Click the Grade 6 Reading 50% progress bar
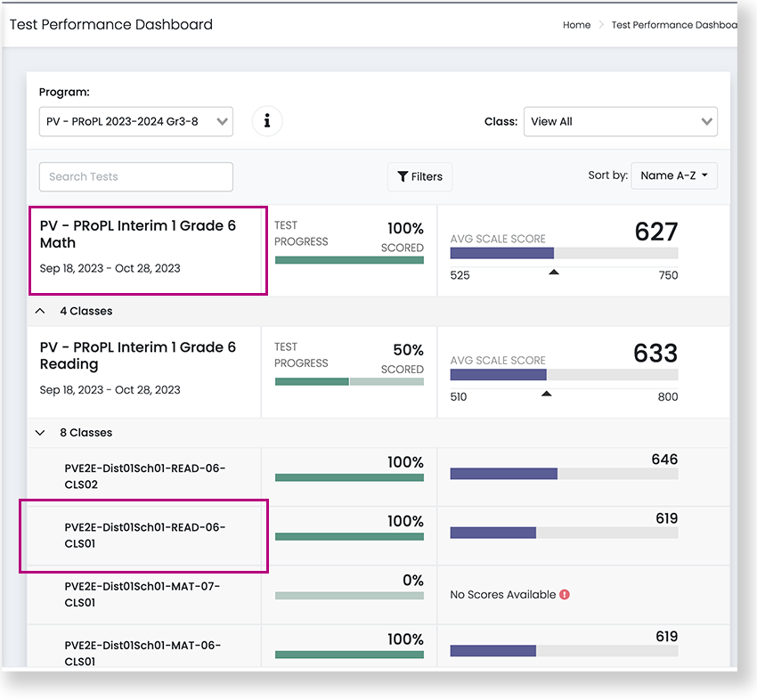The image size is (757, 700). tap(349, 381)
